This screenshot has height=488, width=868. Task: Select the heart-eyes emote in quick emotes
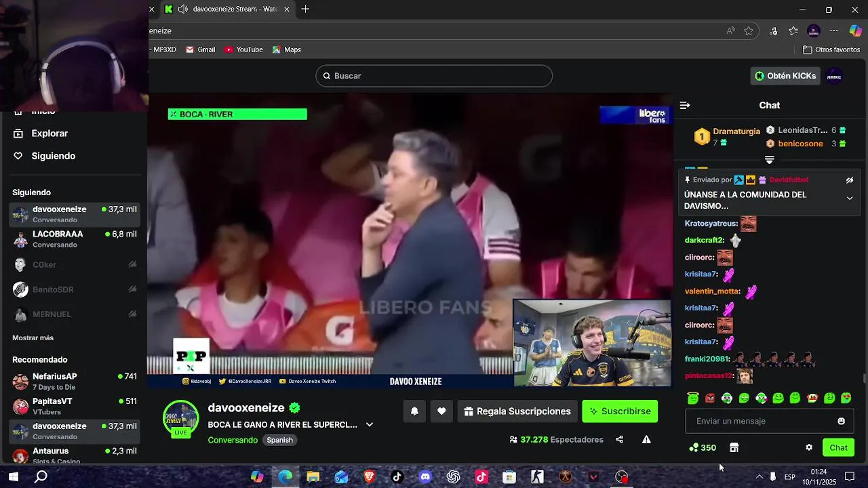click(846, 398)
